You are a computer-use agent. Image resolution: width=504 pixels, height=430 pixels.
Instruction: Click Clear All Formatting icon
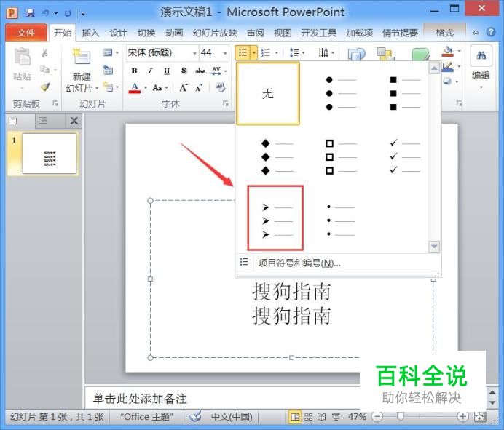221,87
